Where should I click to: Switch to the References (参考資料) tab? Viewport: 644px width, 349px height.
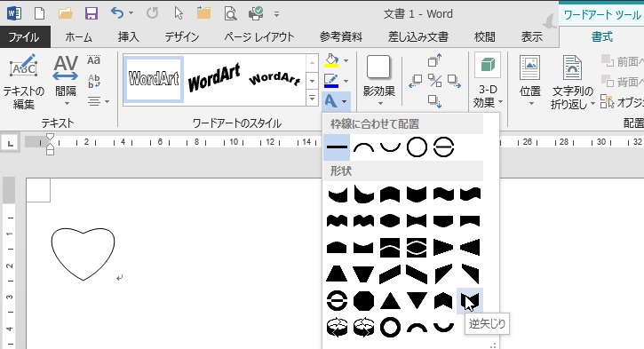coord(341,37)
